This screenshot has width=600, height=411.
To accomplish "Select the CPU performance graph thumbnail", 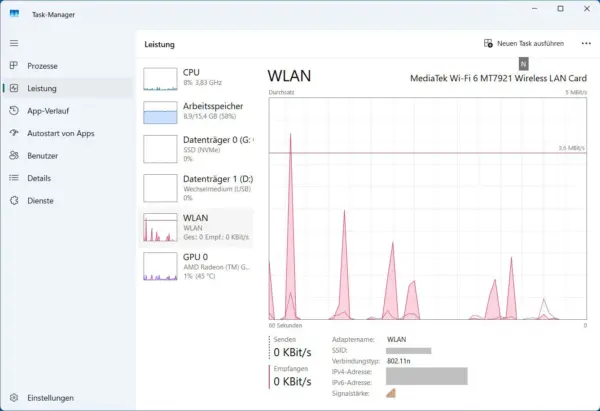I will [160, 79].
